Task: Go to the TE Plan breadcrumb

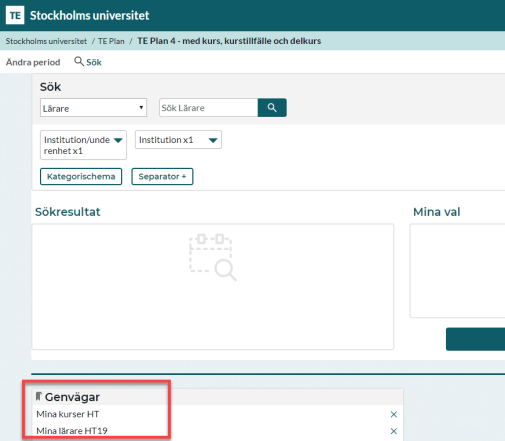Action: (111, 41)
